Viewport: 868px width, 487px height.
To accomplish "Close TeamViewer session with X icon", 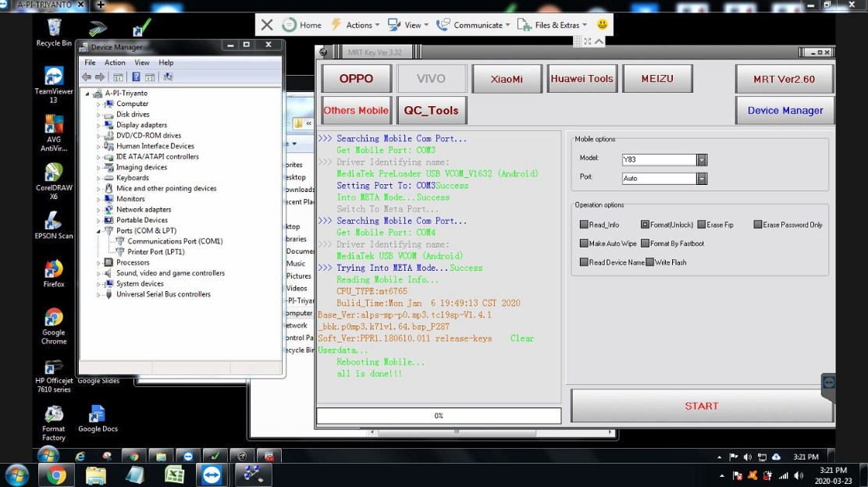I will (x=267, y=25).
